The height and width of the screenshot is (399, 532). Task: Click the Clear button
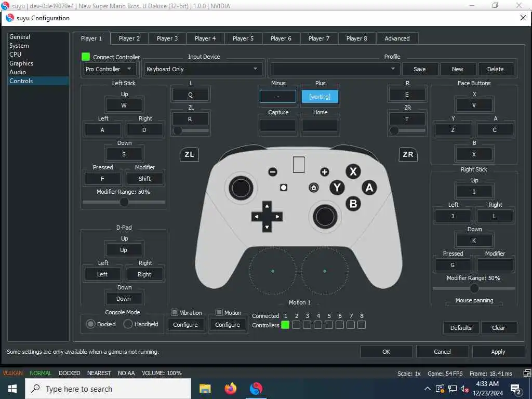tap(499, 328)
